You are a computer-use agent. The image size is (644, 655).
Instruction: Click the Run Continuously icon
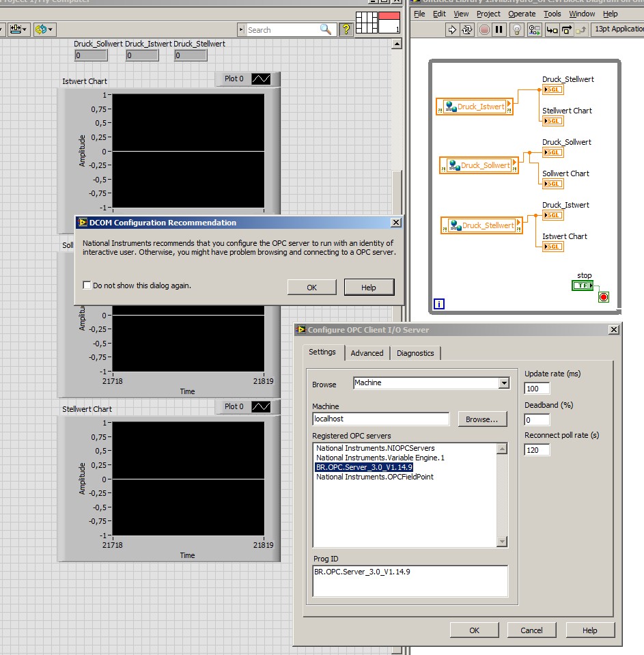(467, 29)
